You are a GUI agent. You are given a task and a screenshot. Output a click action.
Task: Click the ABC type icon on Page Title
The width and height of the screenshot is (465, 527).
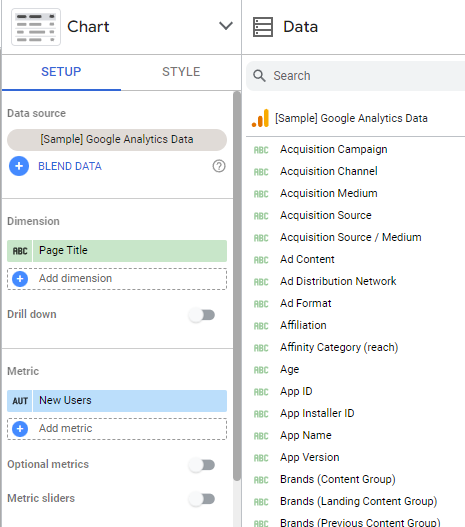pyautogui.click(x=20, y=251)
